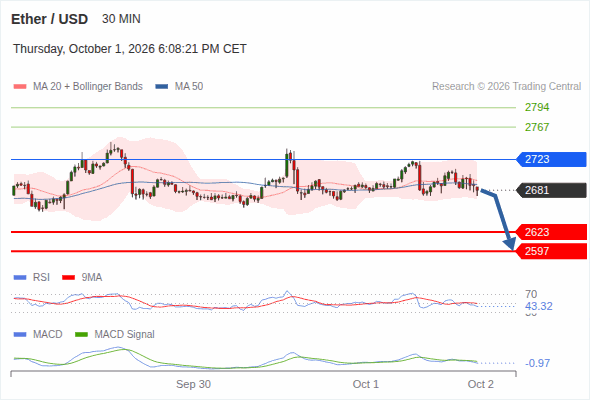Click the 9MA legend label
The image size is (590, 400).
(92, 277)
